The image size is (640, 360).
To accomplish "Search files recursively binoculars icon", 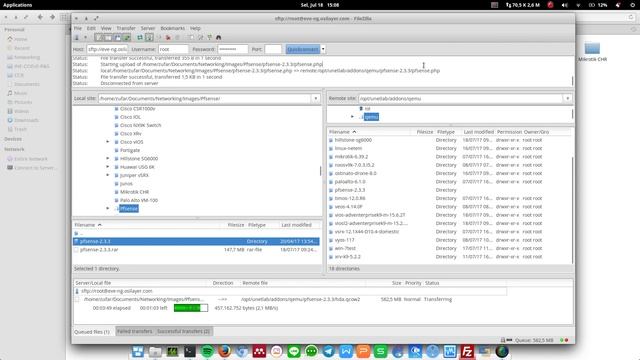I will [219, 38].
